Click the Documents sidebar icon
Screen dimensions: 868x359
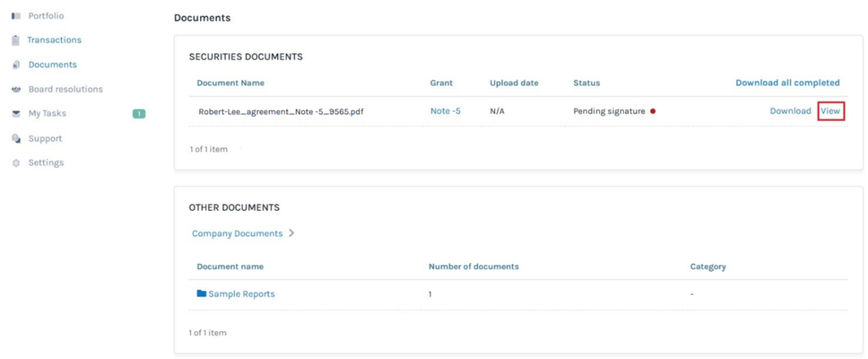15,64
